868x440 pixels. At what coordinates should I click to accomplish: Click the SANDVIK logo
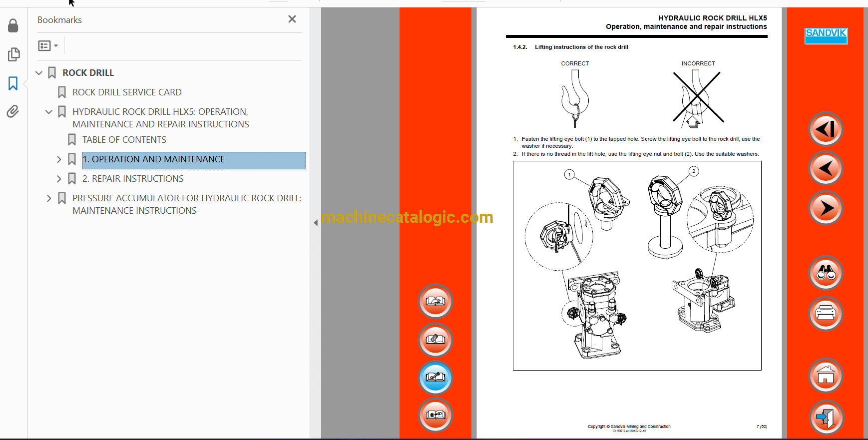(826, 36)
